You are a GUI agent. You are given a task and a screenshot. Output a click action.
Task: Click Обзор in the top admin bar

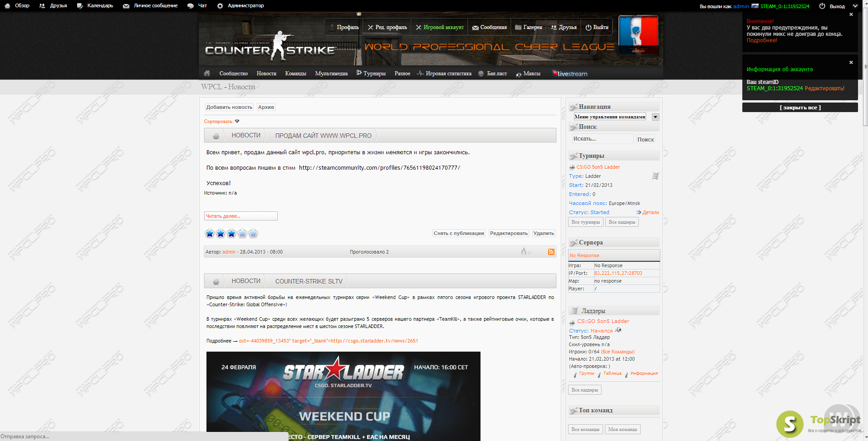tap(17, 6)
